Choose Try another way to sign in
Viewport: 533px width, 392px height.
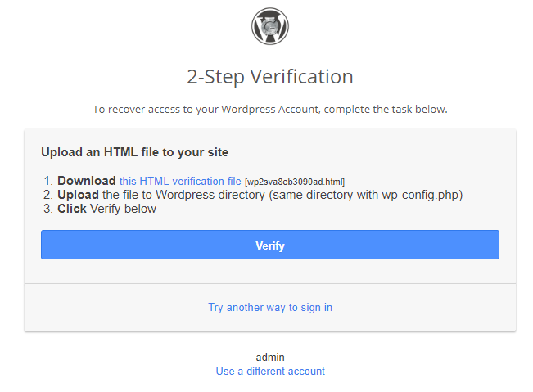click(x=270, y=308)
